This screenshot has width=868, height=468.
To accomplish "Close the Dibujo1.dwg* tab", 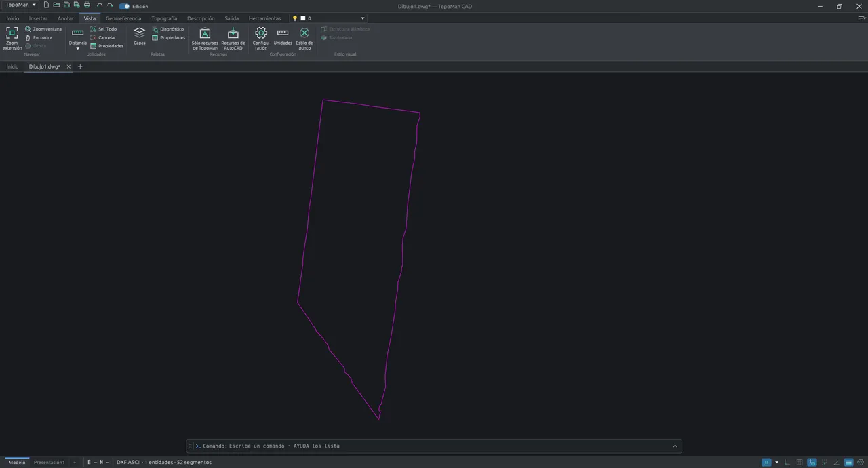I will point(68,66).
